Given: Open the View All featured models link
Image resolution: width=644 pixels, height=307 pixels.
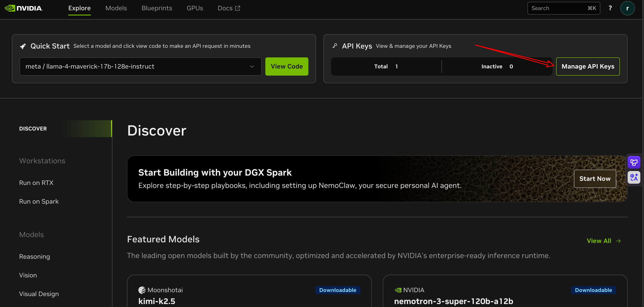Looking at the screenshot, I should click(604, 241).
